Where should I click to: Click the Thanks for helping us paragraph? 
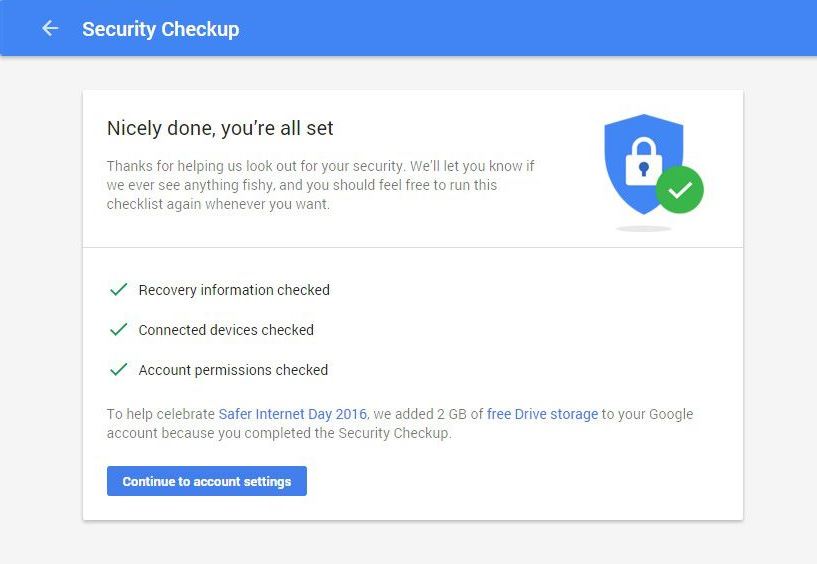pos(320,185)
